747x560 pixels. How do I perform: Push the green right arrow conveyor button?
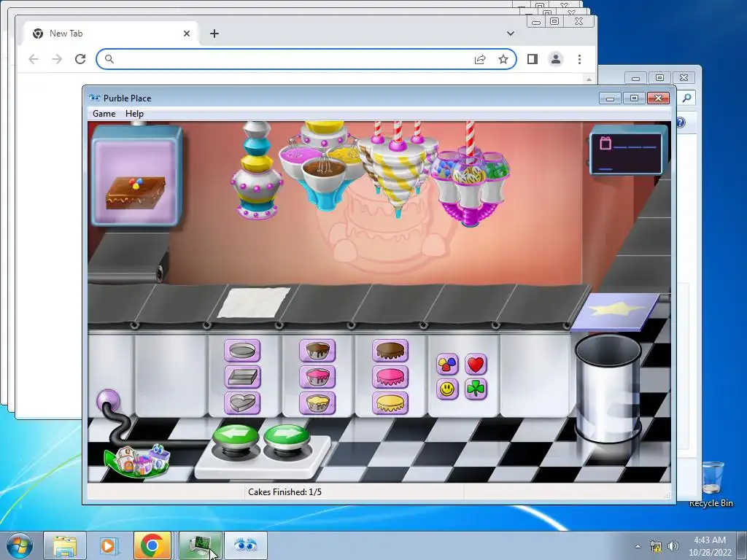point(287,437)
